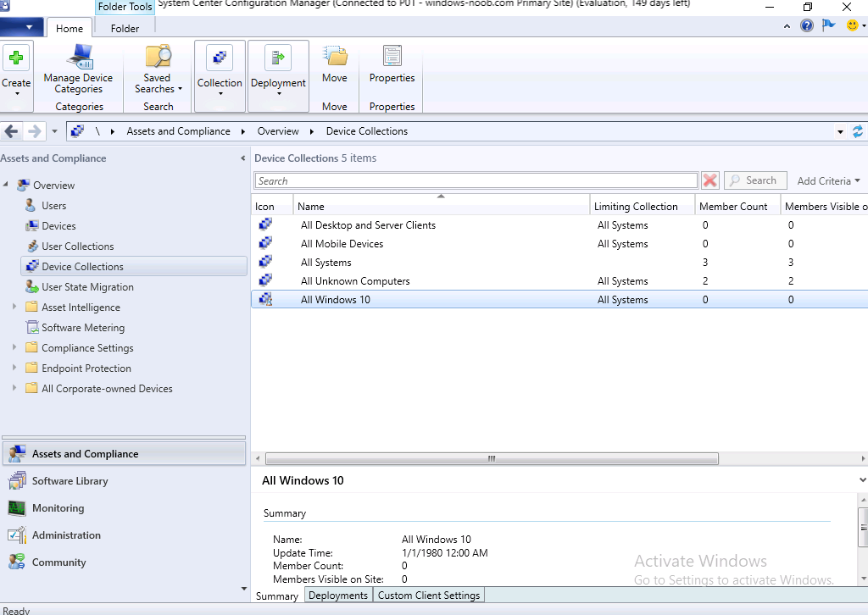The width and height of the screenshot is (868, 615).
Task: Click in the Search input field
Action: pos(476,180)
